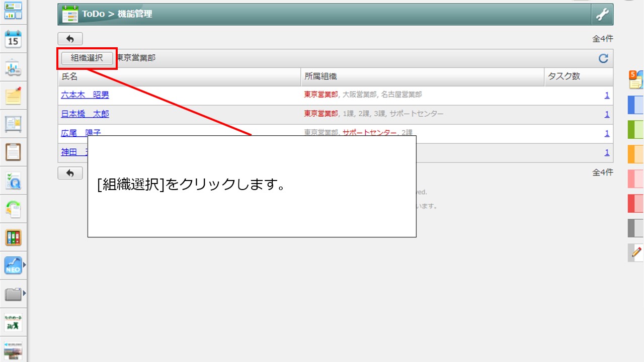644x362 pixels.
Task: Click the 東京営業部 organization label
Action: pos(136,58)
